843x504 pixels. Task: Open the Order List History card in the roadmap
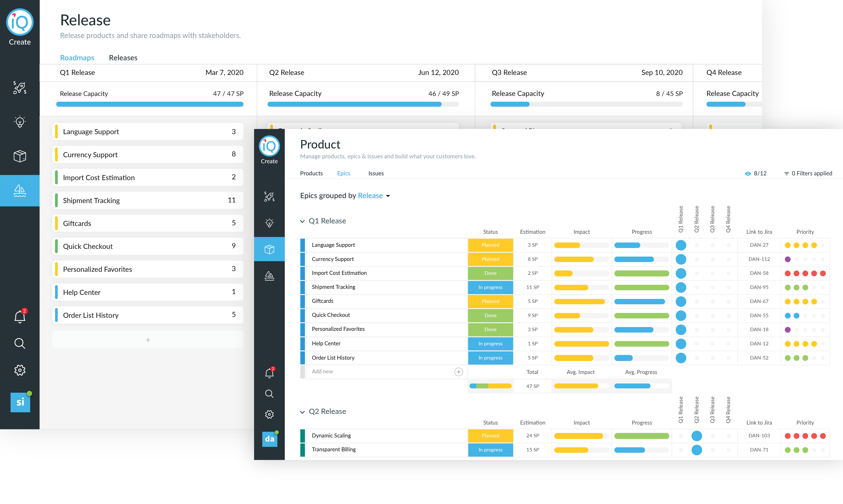click(148, 315)
